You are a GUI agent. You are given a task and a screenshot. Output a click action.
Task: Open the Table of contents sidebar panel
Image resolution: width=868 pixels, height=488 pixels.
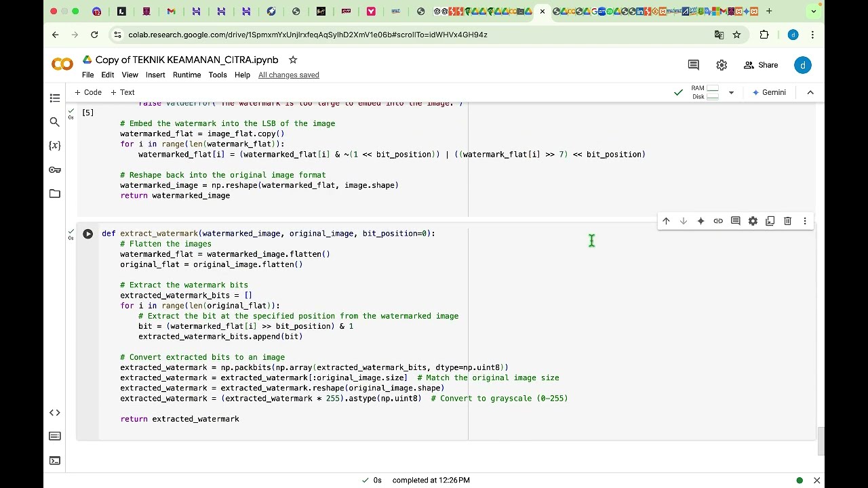click(55, 98)
